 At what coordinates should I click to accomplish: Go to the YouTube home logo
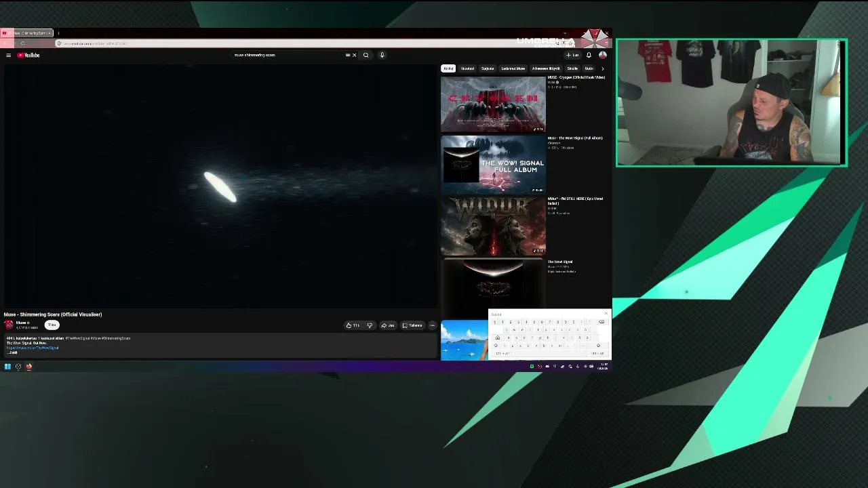coord(28,55)
